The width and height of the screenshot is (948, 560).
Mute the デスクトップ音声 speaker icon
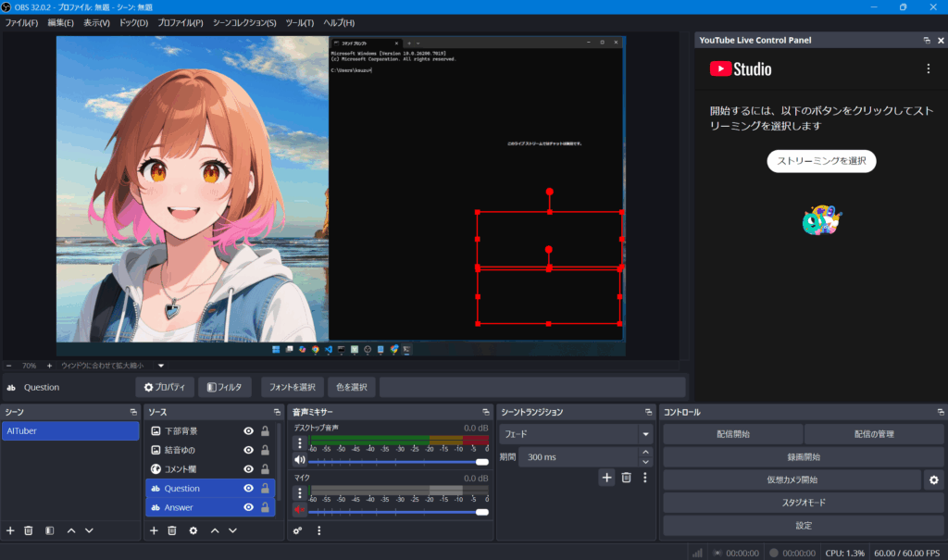[299, 460]
